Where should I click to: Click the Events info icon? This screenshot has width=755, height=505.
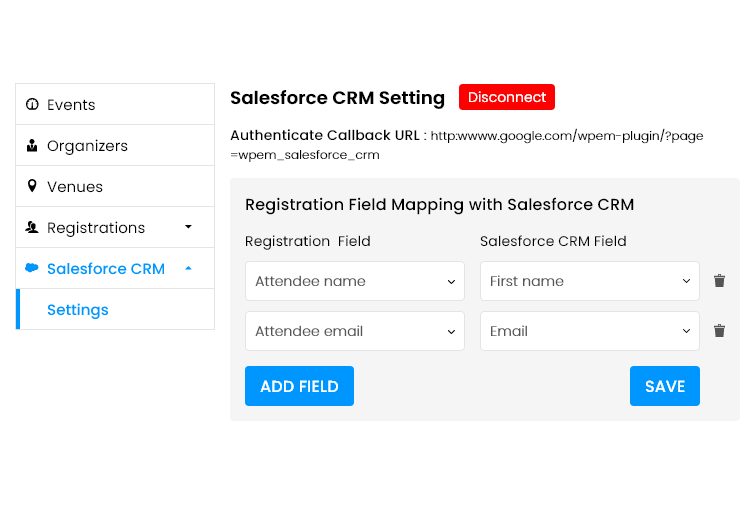click(x=32, y=104)
